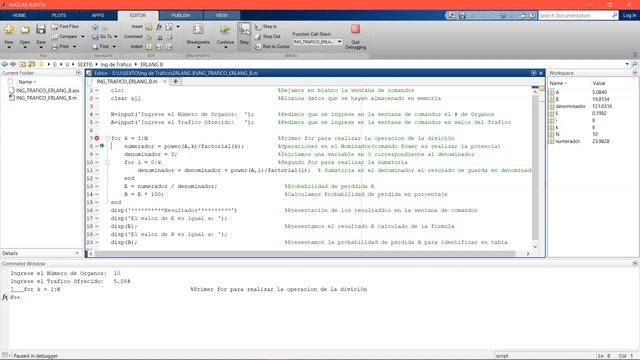Switch to the APPS tab
Image resolution: width=640 pixels, height=360 pixels.
point(98,16)
